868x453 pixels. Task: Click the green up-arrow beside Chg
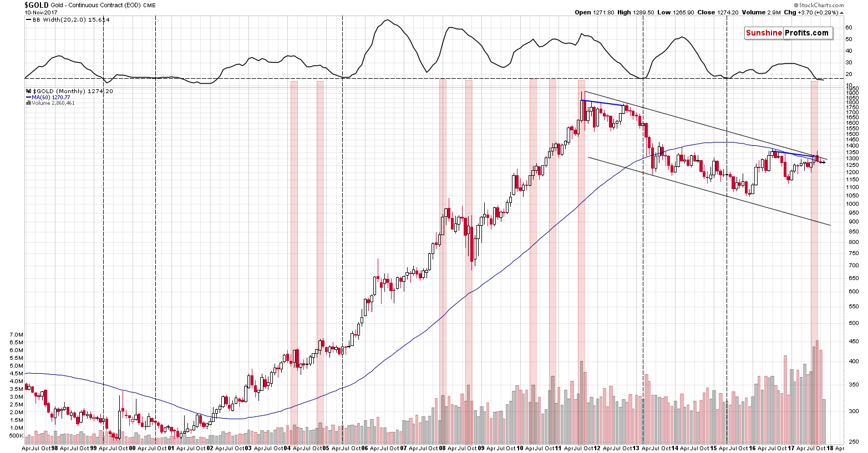[841, 13]
